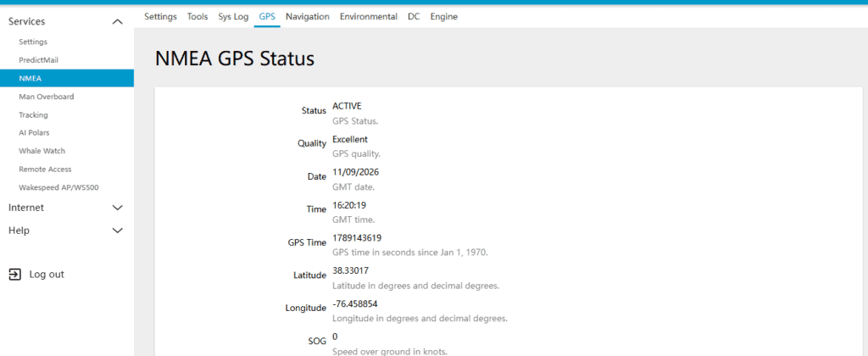Screen dimensions: 868x356
Task: Click the GPS Time field label
Action: tap(307, 242)
